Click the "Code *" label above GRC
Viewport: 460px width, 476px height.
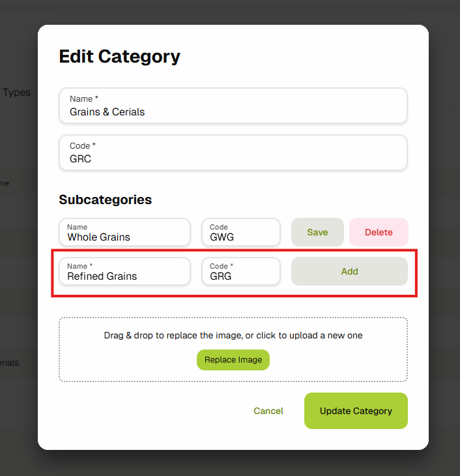click(x=83, y=146)
